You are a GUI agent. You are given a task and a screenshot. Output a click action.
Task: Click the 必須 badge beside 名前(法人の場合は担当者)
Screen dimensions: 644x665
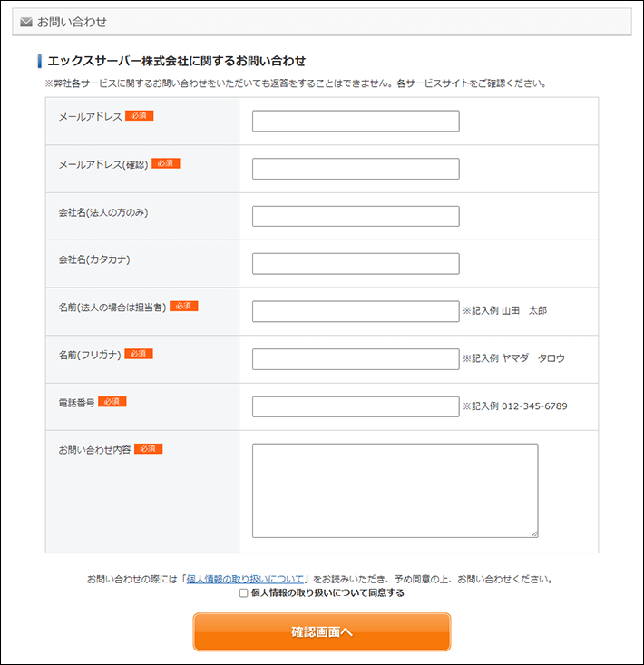183,306
